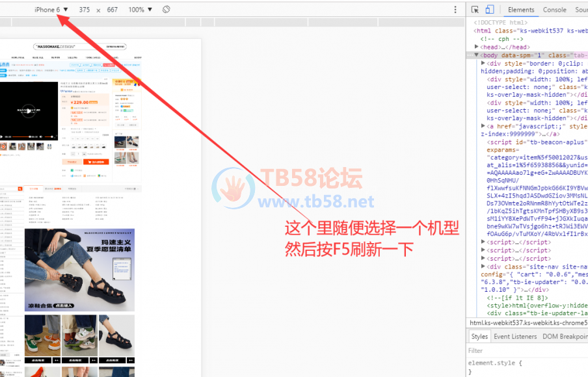Expand the second collapsed script node
588x377 pixels.
pos(483,250)
